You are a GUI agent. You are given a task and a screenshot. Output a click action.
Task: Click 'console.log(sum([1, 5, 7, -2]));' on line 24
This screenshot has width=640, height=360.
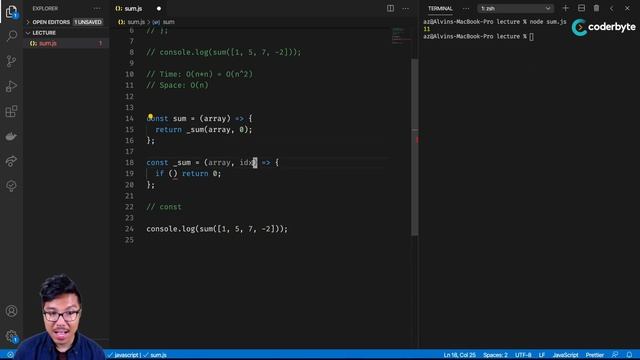coord(217,229)
